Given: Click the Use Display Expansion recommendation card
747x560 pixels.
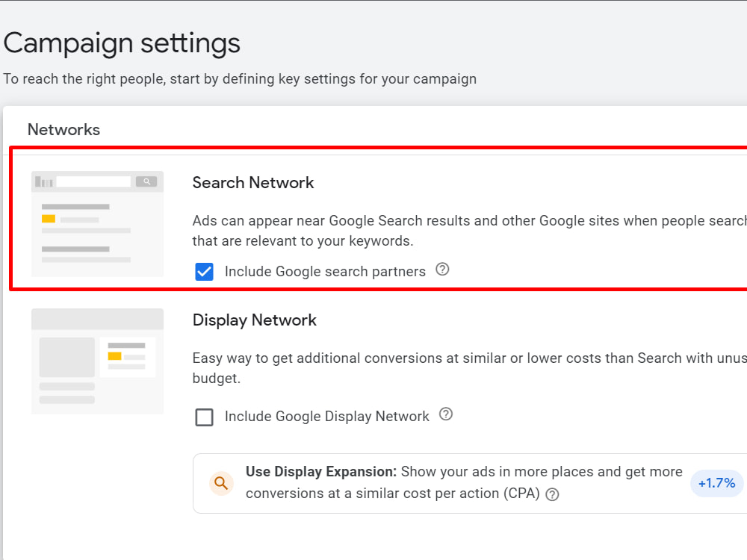Looking at the screenshot, I should (470, 483).
